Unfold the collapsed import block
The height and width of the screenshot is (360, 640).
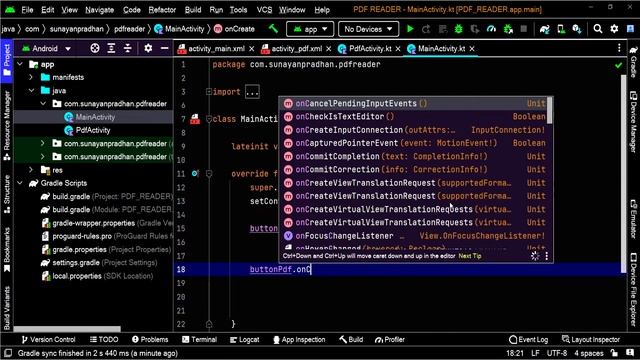252,92
